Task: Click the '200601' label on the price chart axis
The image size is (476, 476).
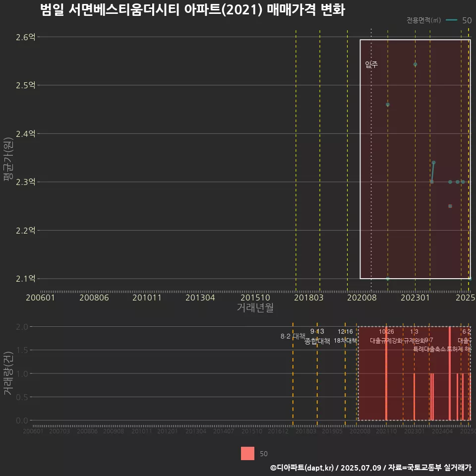Action: [x=40, y=297]
